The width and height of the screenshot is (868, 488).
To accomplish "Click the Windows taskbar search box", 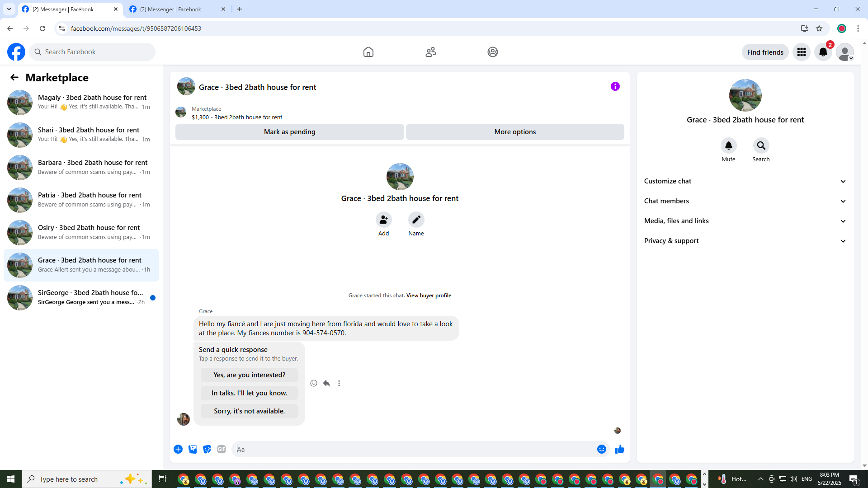I will [x=86, y=479].
